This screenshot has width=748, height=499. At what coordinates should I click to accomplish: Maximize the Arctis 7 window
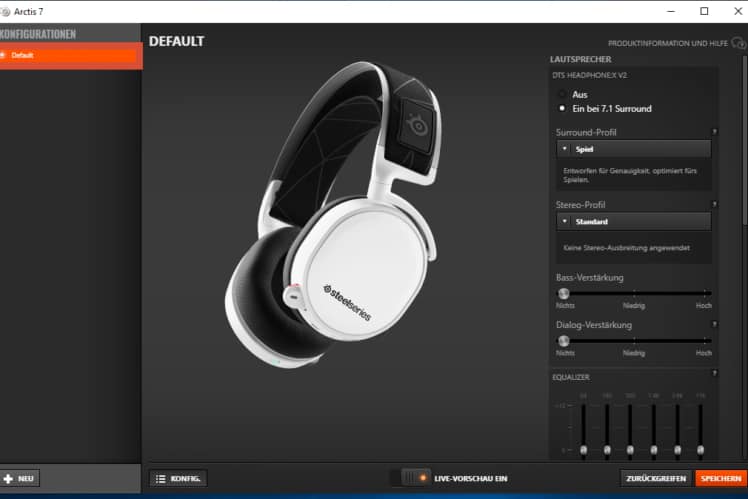[x=704, y=11]
